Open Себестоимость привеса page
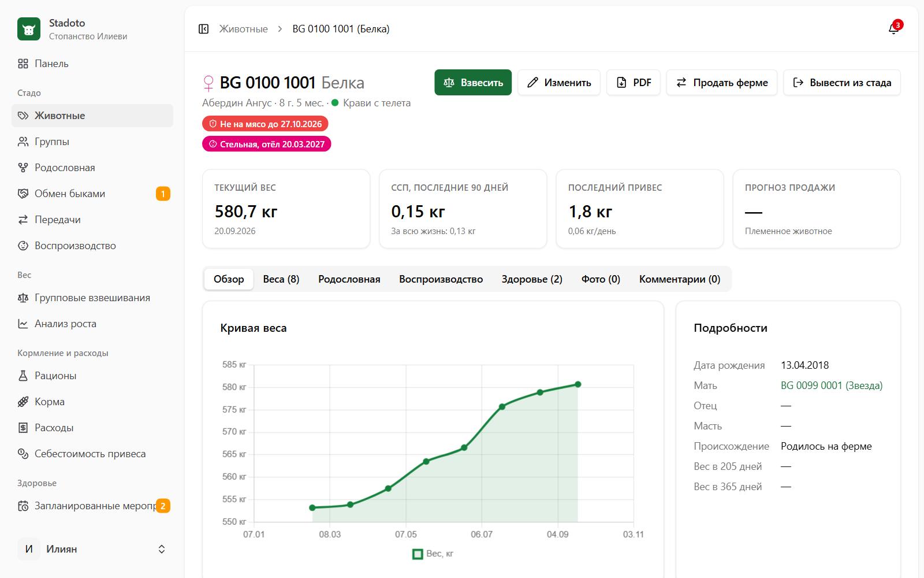 pyautogui.click(x=92, y=454)
